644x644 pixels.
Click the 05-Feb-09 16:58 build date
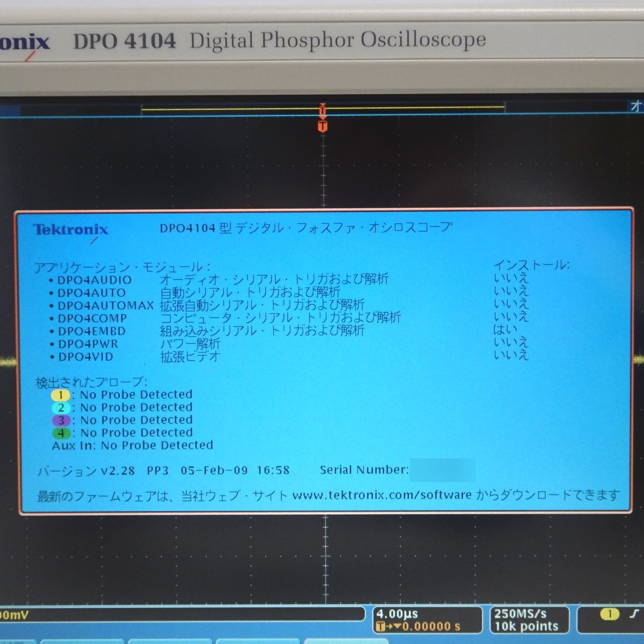(235, 471)
